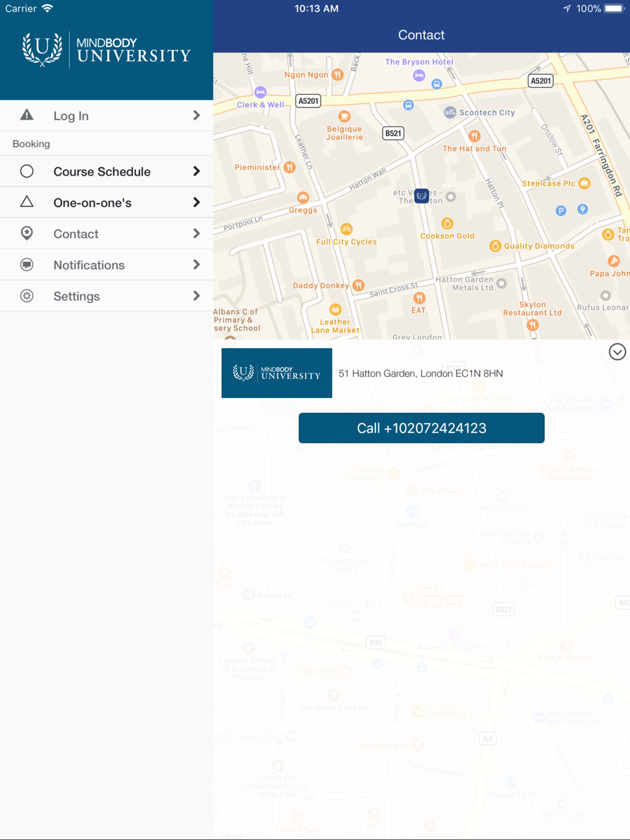This screenshot has width=630, height=840.
Task: Tap the B521 road label on map
Action: [x=393, y=133]
